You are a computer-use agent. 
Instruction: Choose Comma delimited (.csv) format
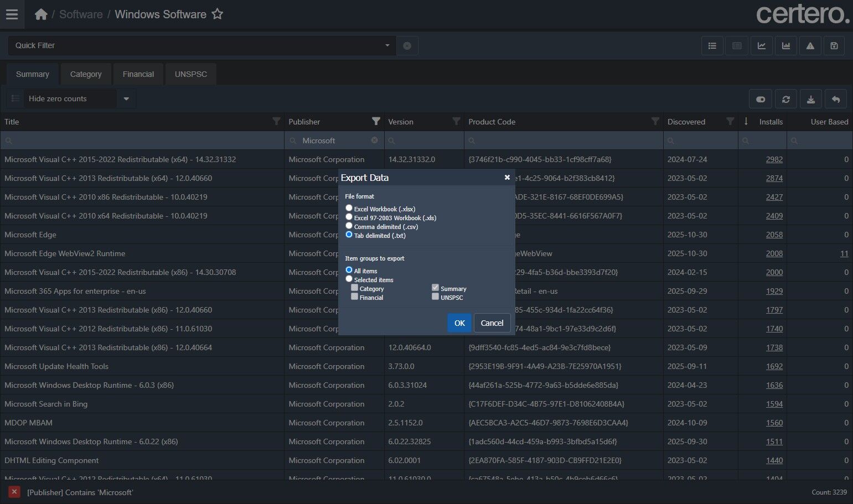point(349,226)
